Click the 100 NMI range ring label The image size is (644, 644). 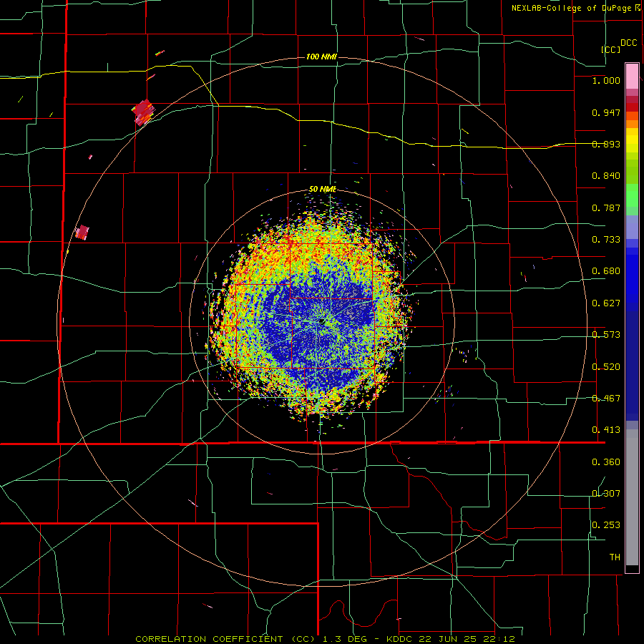pyautogui.click(x=321, y=57)
